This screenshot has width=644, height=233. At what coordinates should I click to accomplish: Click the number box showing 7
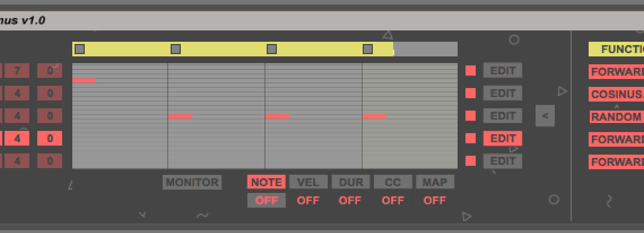click(18, 71)
